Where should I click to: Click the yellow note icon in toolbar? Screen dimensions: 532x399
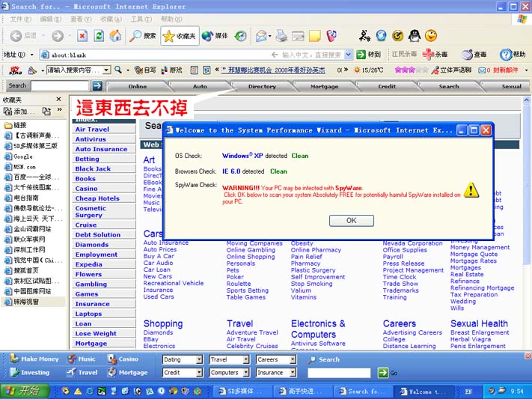pos(314,36)
